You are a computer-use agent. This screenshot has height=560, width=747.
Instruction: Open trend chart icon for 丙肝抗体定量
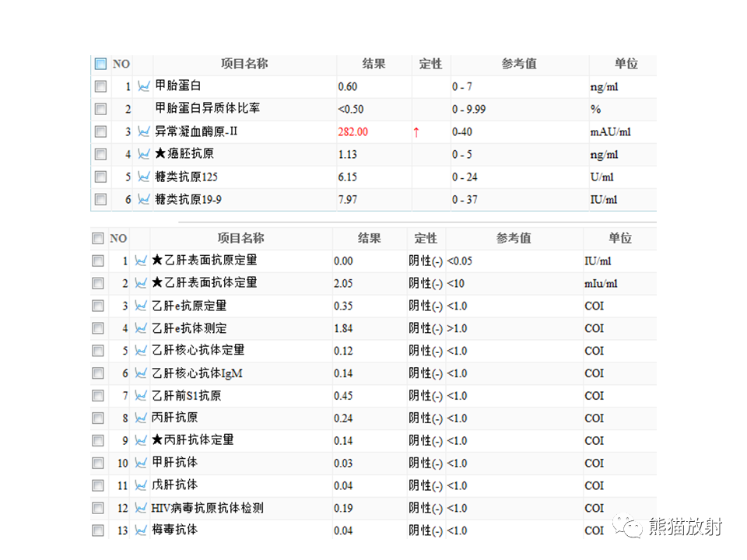(141, 440)
